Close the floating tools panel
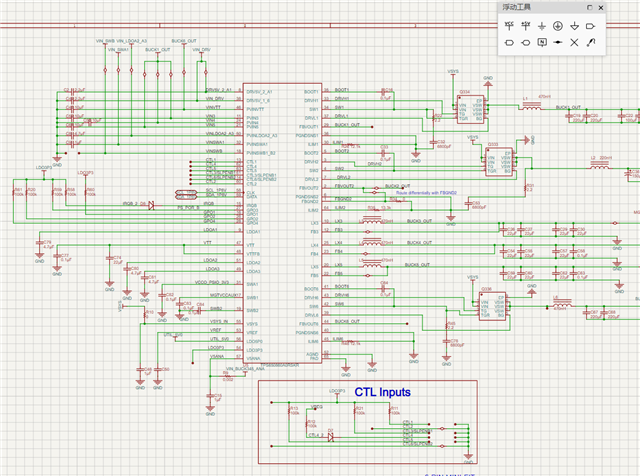The width and height of the screenshot is (640, 476). (601, 7)
